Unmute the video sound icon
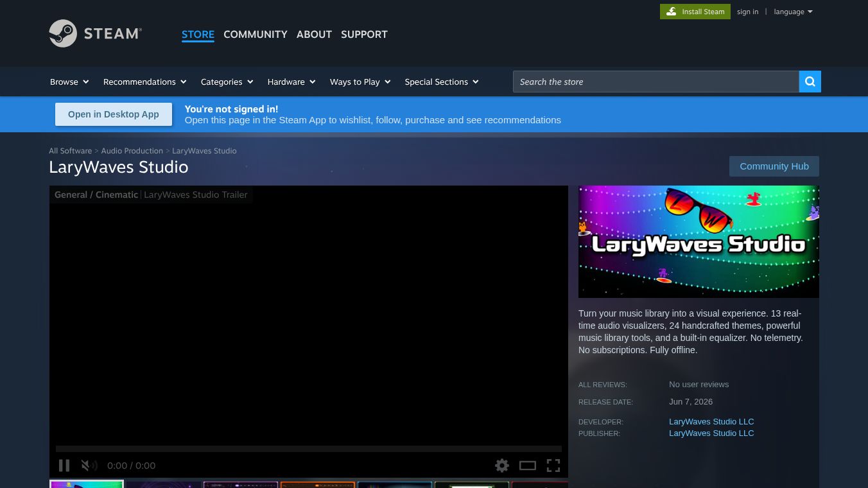This screenshot has width=868, height=488. [x=89, y=466]
